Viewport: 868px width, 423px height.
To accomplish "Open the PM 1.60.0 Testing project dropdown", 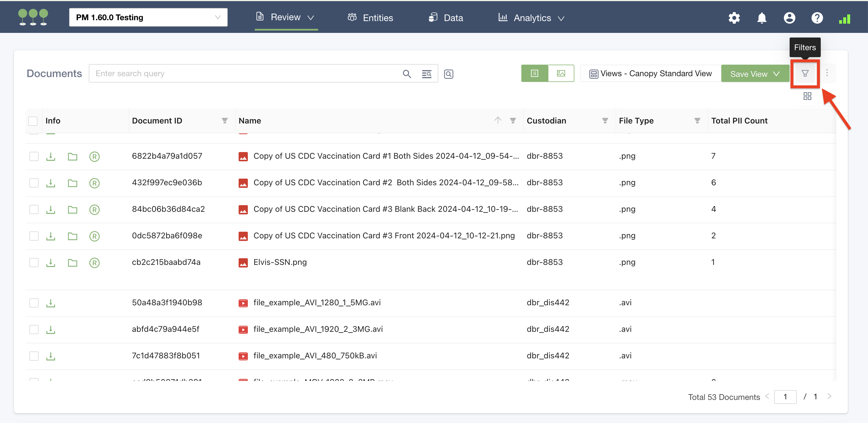I will [148, 17].
